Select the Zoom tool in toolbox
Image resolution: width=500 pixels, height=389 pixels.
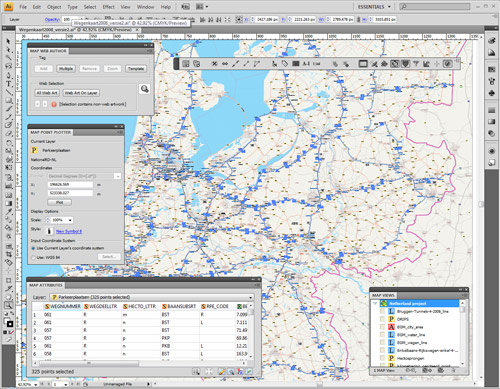tap(9, 305)
